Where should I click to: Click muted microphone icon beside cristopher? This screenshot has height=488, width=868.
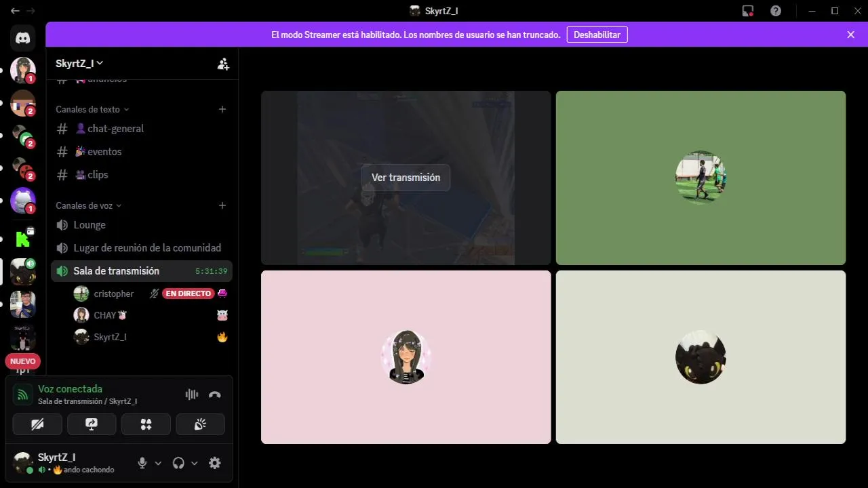click(154, 293)
